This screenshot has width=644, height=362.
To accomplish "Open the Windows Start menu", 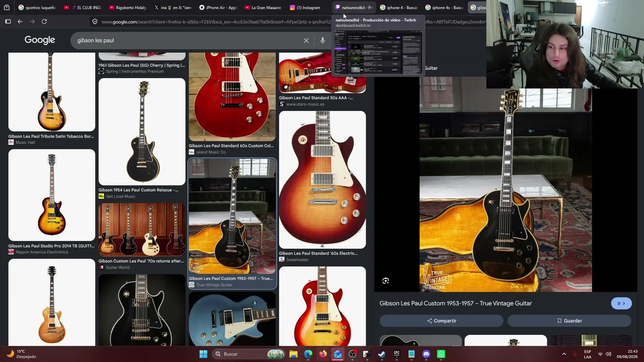I will click(203, 354).
